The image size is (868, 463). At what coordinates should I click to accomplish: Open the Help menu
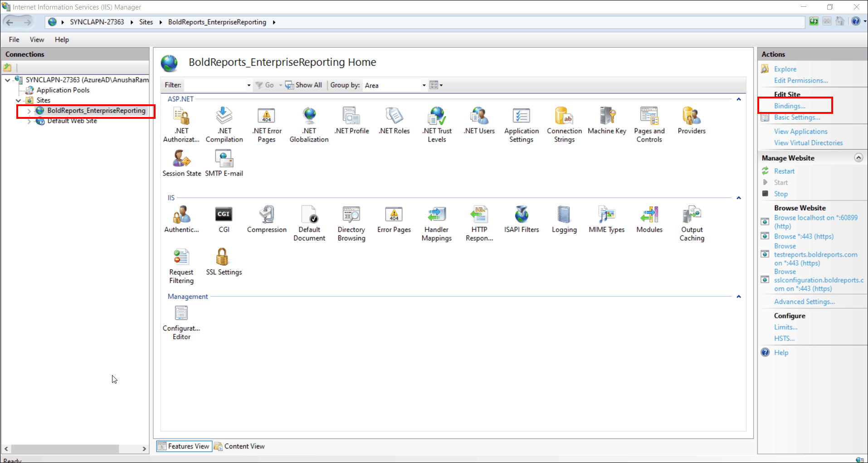click(x=62, y=39)
